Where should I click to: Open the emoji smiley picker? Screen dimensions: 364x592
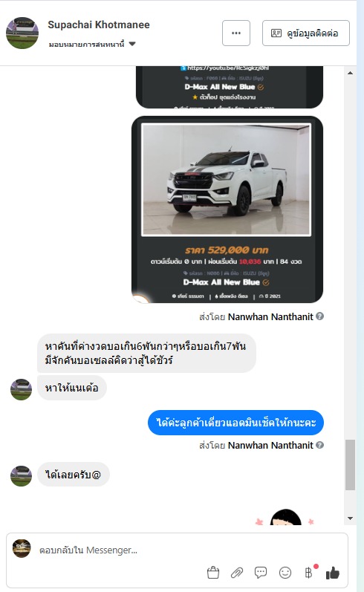click(285, 573)
